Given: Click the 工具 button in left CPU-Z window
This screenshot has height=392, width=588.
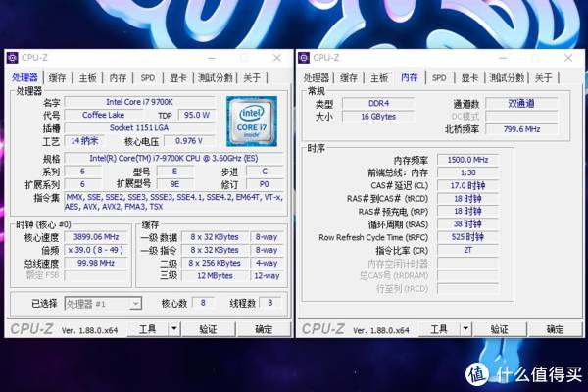Looking at the screenshot, I should click(147, 329).
